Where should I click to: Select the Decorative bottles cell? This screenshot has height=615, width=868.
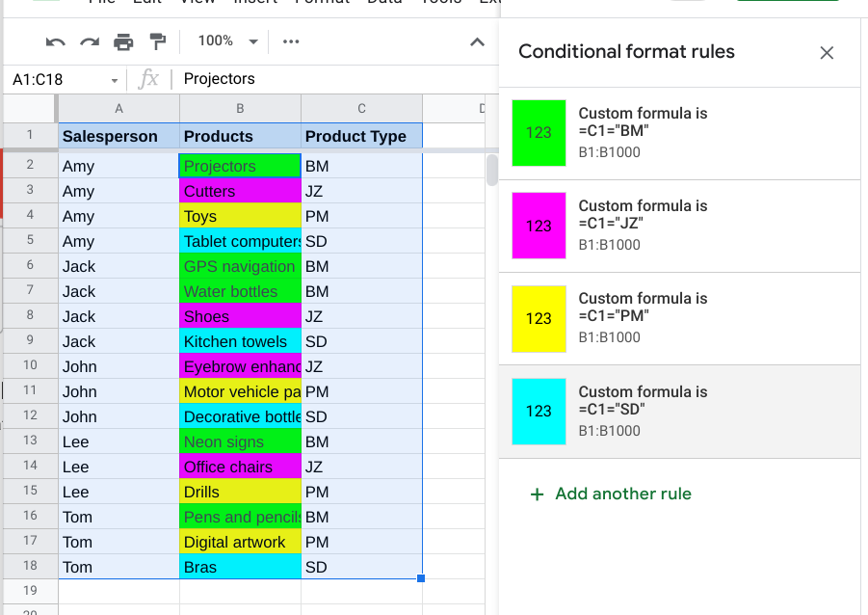tap(240, 416)
